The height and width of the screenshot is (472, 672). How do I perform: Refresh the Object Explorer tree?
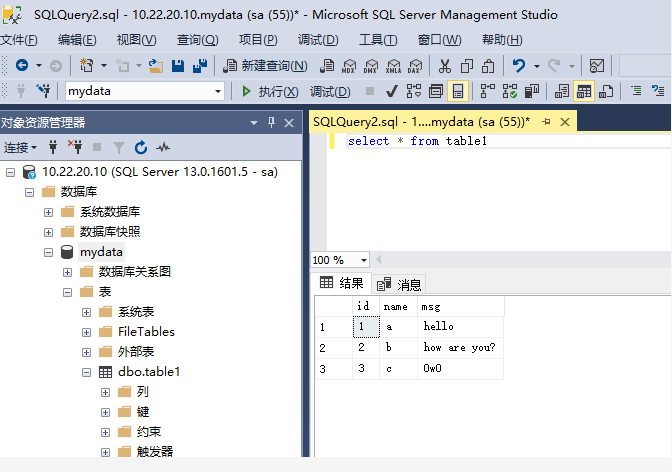(141, 147)
